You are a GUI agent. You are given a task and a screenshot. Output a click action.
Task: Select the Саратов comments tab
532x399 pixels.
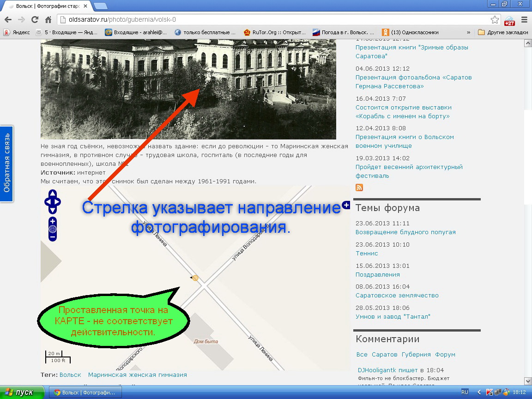click(384, 354)
